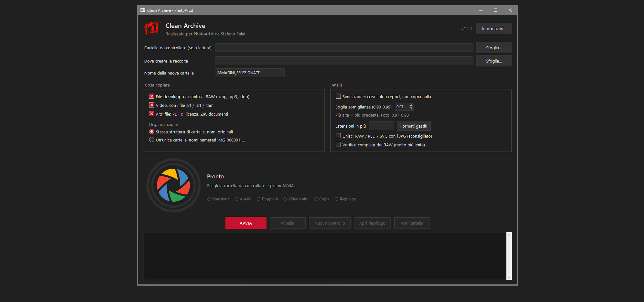Click the v2.1.1 version label
Viewport: 644px width, 302px height.
pos(466,29)
